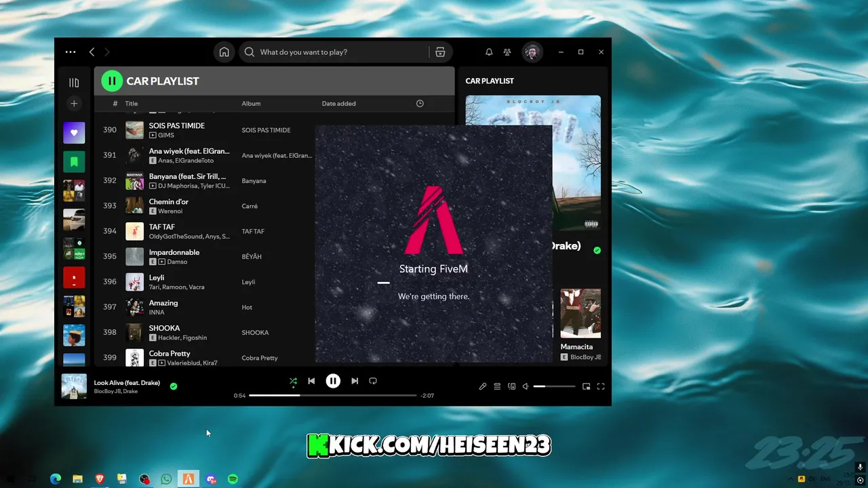
Task: Select track 'Amazing'
Action: pos(163,303)
